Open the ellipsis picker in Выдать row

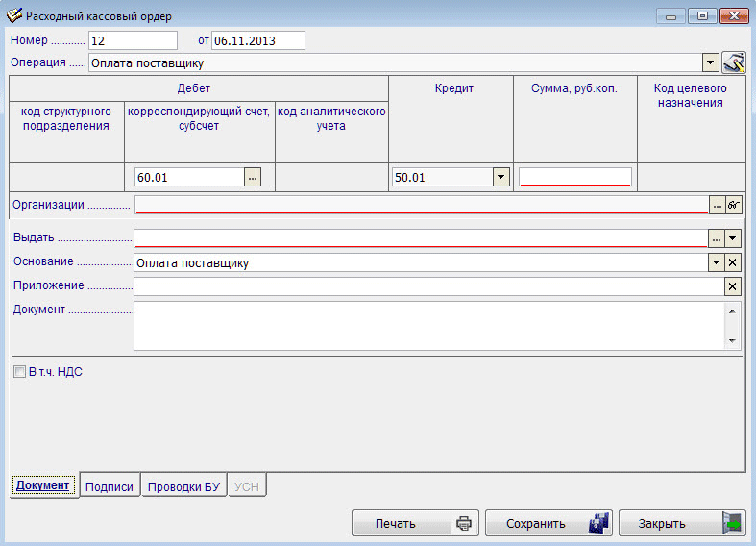tap(717, 238)
